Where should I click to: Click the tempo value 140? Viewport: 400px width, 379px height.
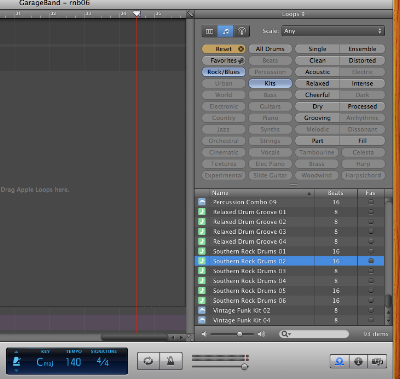(73, 362)
